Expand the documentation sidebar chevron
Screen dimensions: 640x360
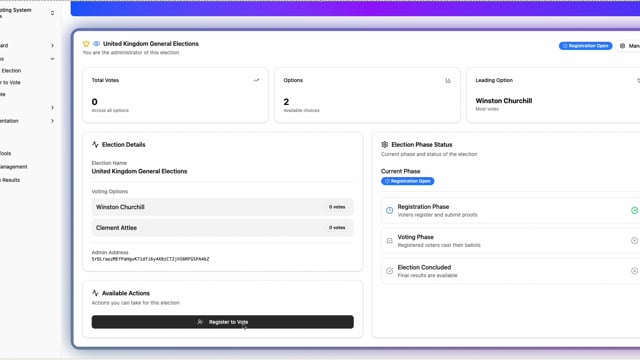(52, 121)
